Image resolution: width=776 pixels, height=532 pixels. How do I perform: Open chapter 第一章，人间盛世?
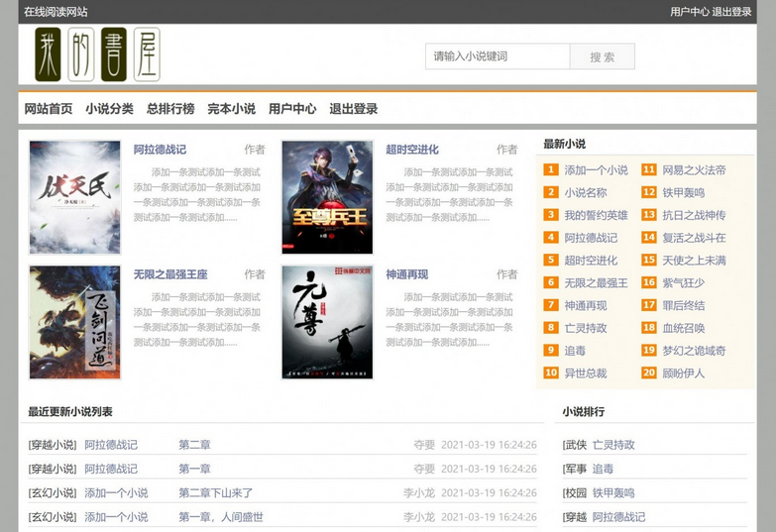221,517
